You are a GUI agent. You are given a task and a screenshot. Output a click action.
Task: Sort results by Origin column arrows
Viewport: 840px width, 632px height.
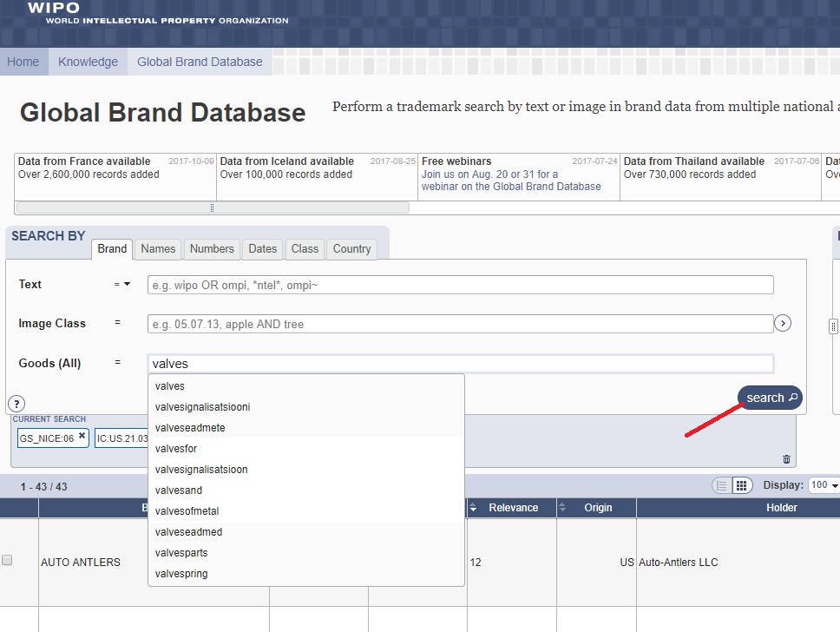[562, 508]
